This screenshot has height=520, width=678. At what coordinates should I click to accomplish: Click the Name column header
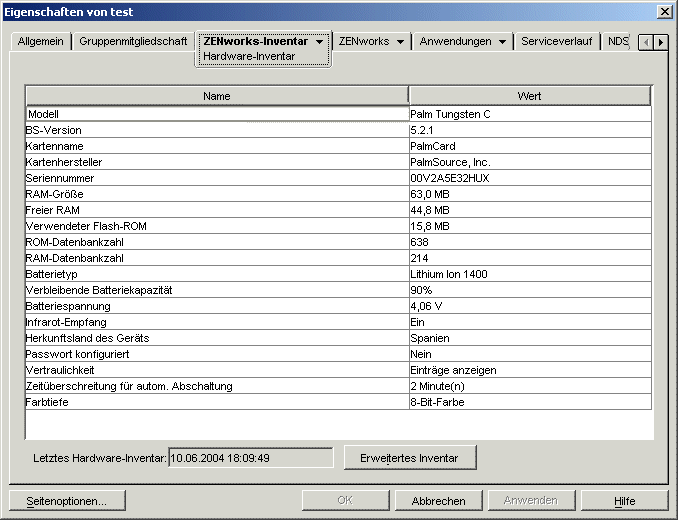[217, 96]
